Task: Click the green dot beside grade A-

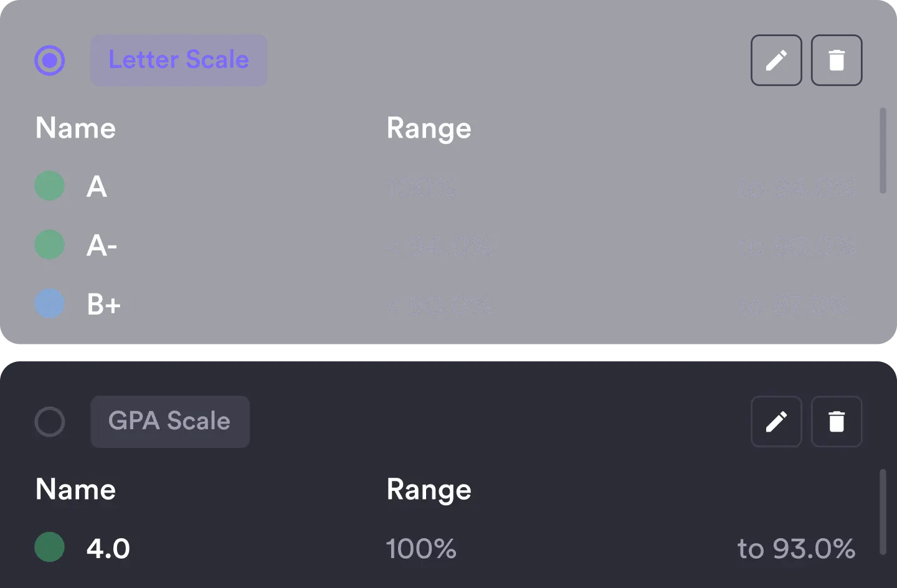Action: point(49,245)
